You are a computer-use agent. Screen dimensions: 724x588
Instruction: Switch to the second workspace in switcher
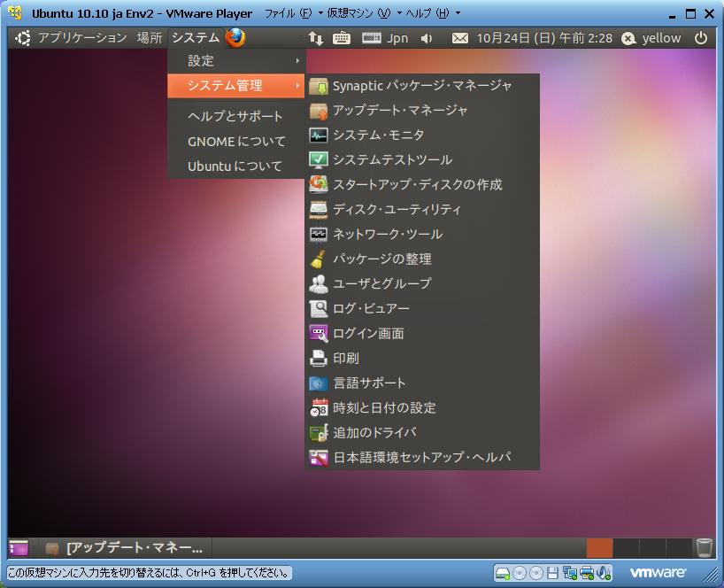pos(626,548)
